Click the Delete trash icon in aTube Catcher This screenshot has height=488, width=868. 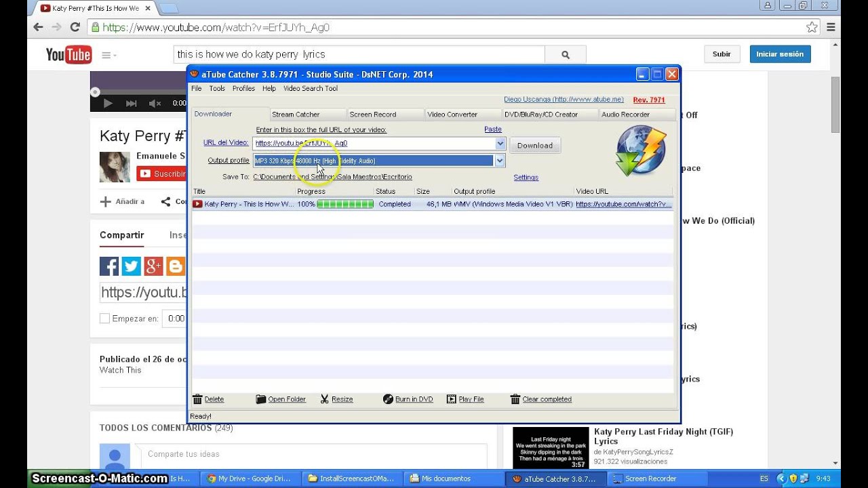(197, 399)
